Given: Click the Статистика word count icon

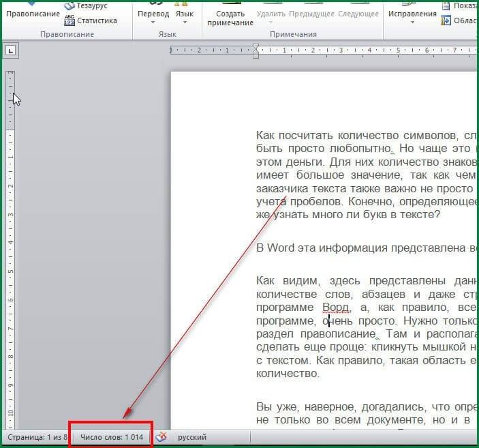Looking at the screenshot, I should (x=69, y=20).
